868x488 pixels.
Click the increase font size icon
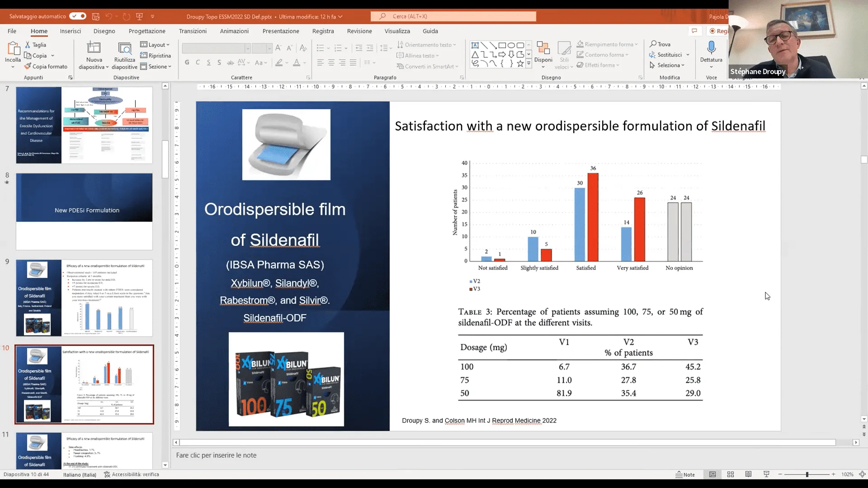coord(278,48)
